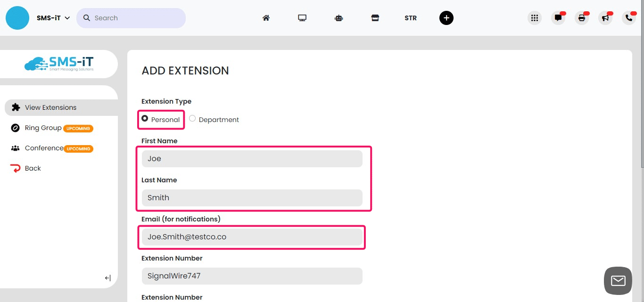Click the Conference upcoming badge
Screen dimensions: 644x302
click(x=78, y=148)
